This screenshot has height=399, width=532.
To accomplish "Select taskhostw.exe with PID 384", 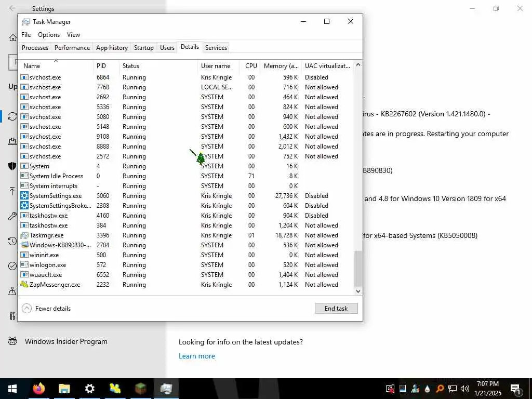I will pyautogui.click(x=187, y=225).
